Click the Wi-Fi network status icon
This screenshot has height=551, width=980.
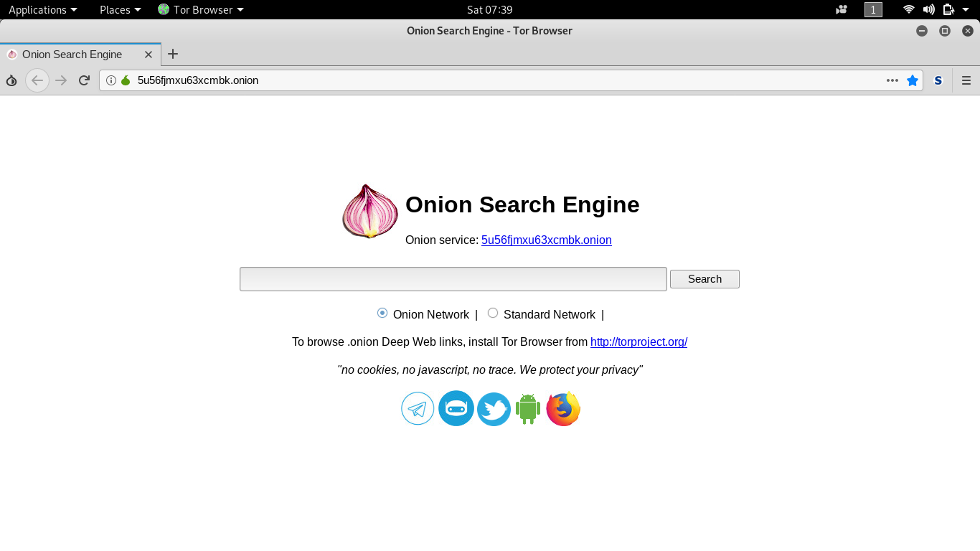909,9
